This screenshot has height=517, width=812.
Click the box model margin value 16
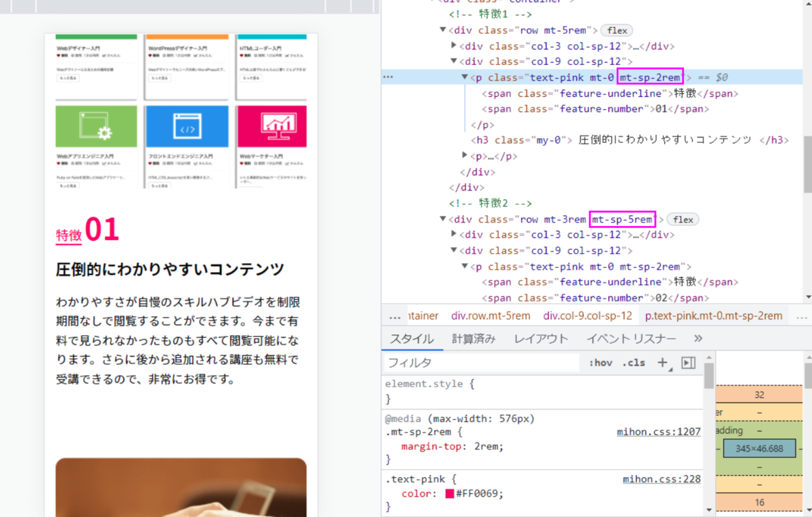[759, 502]
